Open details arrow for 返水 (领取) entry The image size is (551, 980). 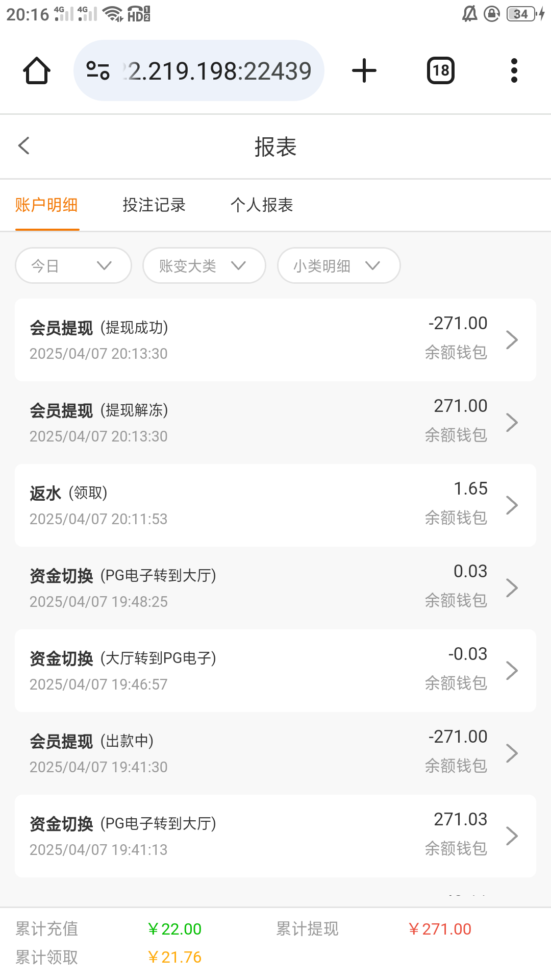pyautogui.click(x=512, y=505)
